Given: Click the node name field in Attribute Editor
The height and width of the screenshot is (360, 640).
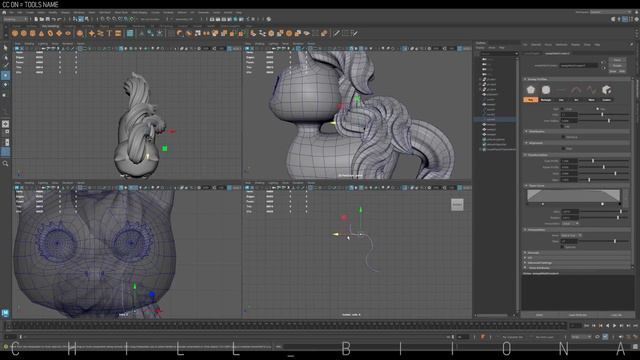Looking at the screenshot, I should (579, 65).
